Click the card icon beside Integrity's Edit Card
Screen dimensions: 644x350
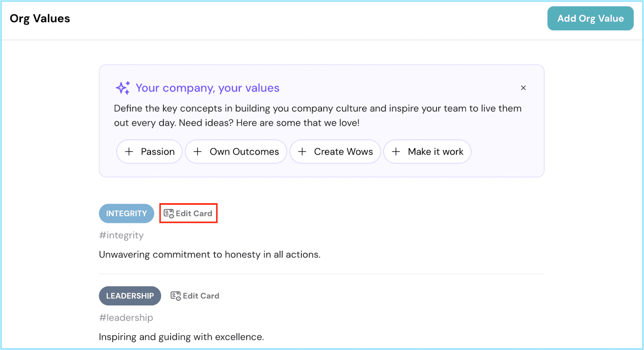click(x=169, y=214)
